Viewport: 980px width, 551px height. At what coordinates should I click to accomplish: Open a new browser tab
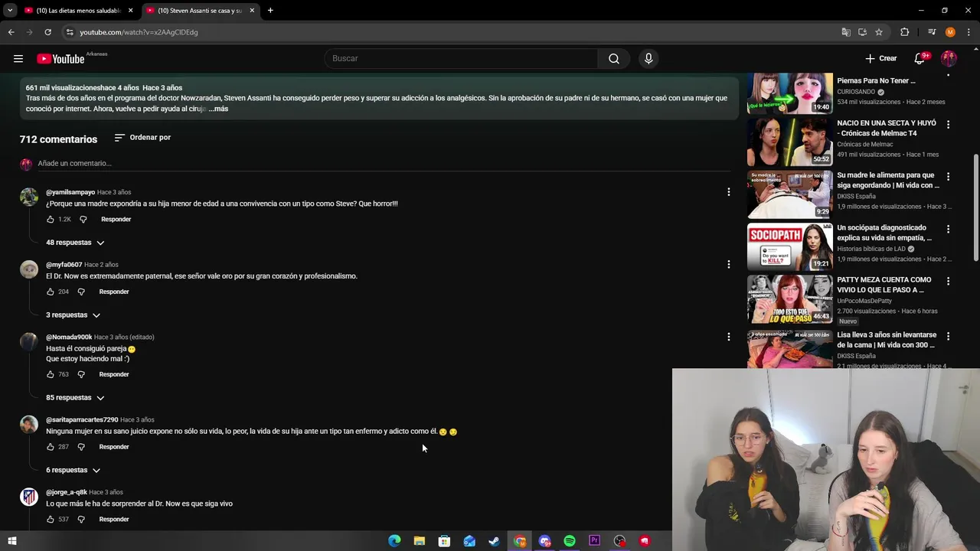(x=270, y=11)
